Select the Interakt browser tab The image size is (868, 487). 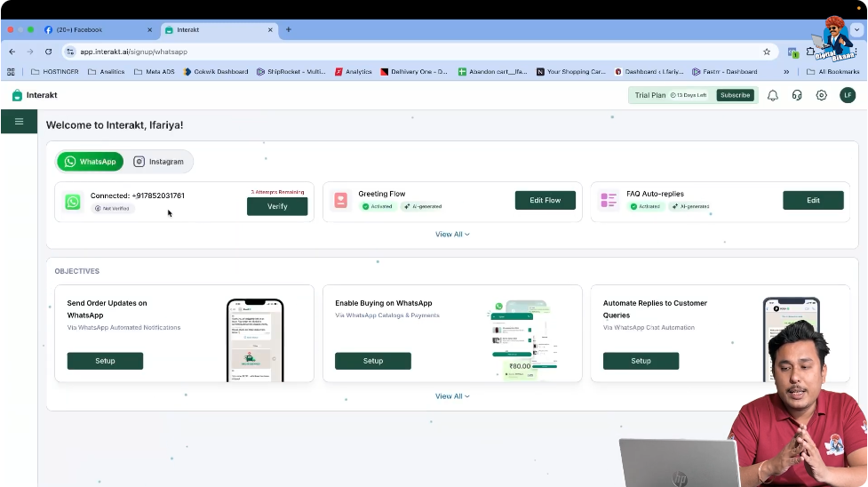pos(219,30)
